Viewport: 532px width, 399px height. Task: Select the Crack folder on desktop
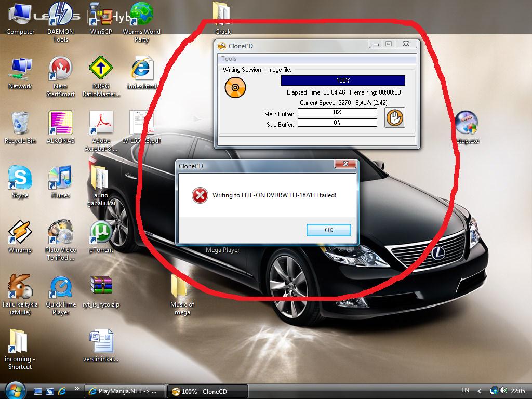(222, 19)
